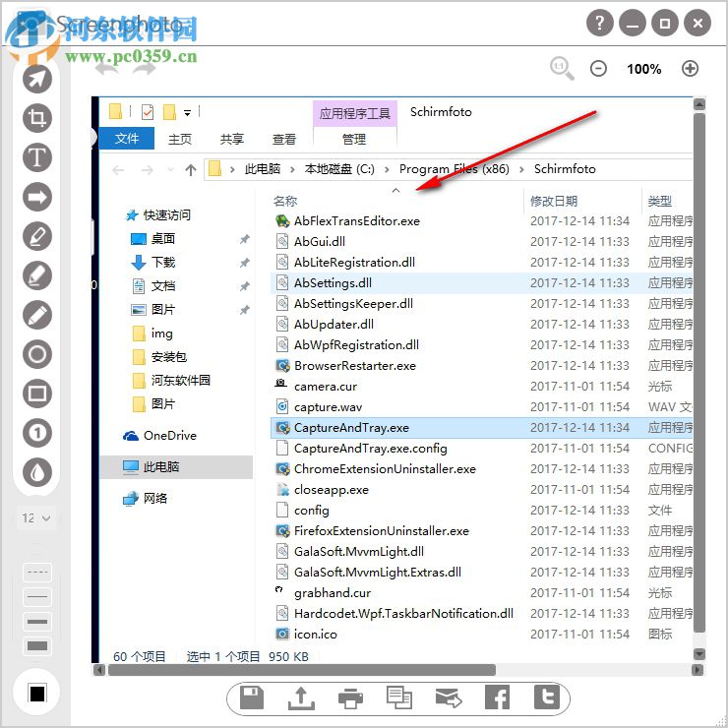Viewport: 728px width, 728px height.
Task: Share the screenshot to Twitter
Action: [x=546, y=698]
